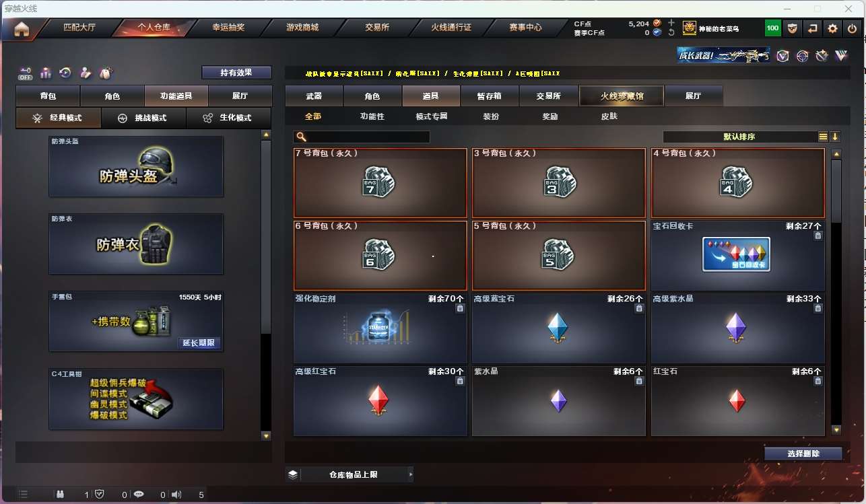Toggle sort direction arrow next to 默认排序
The height and width of the screenshot is (504, 866).
click(x=835, y=137)
